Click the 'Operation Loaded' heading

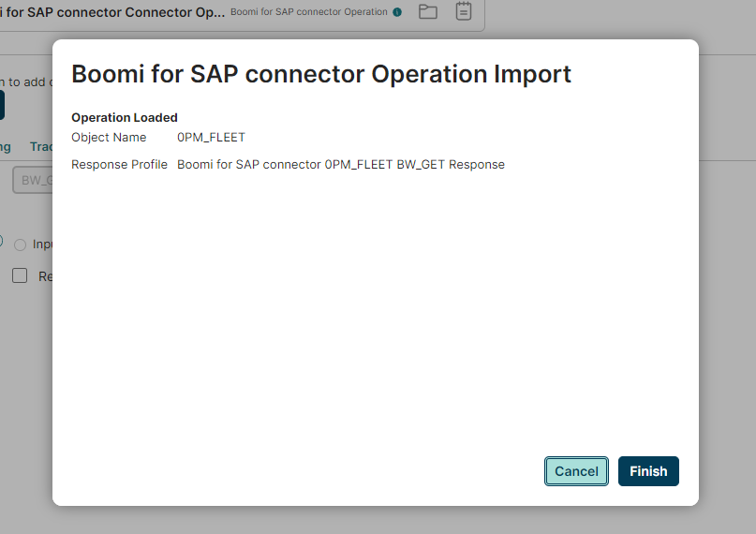[x=125, y=118]
